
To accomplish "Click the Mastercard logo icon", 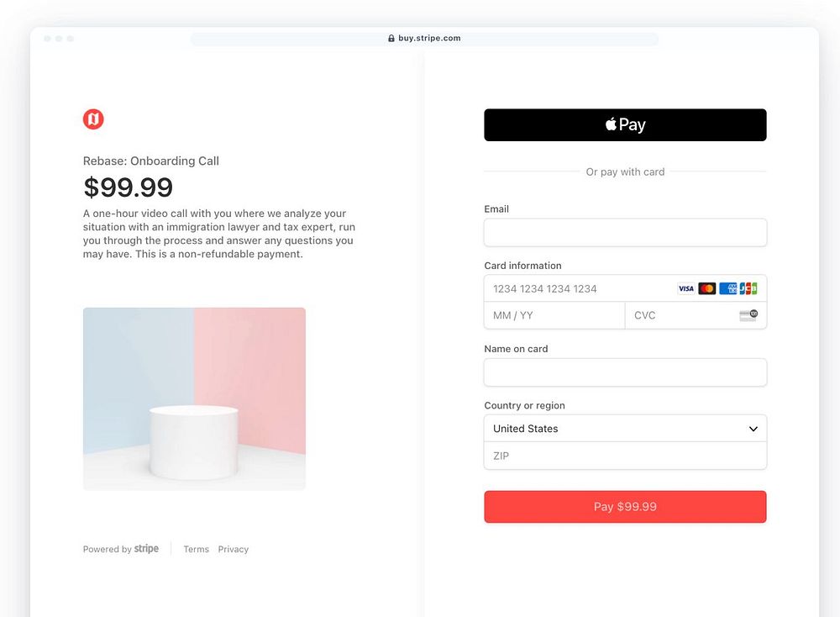I will [x=706, y=288].
